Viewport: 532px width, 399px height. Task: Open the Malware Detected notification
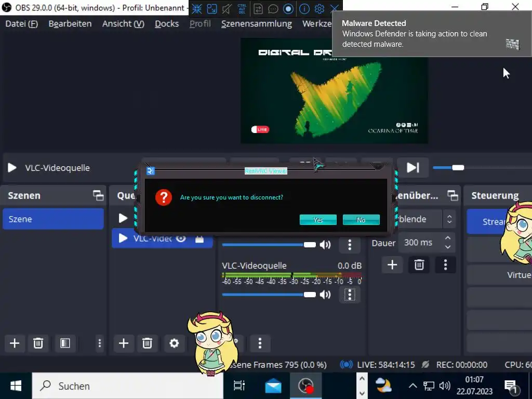(x=432, y=34)
